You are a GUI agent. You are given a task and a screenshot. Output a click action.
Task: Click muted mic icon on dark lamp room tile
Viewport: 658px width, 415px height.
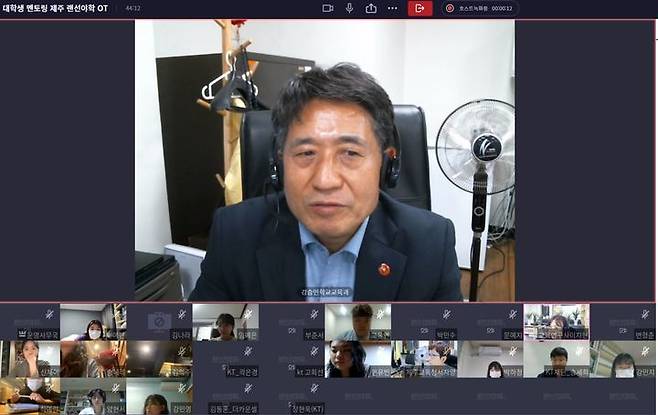click(182, 351)
